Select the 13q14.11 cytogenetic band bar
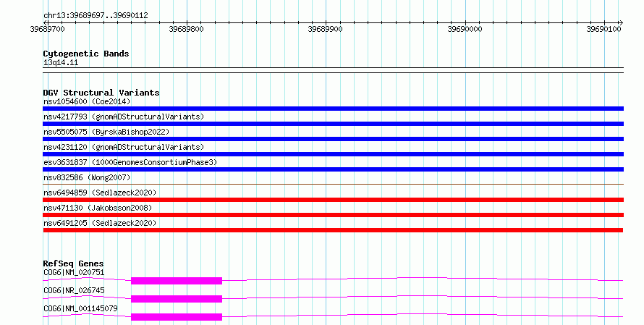The height and width of the screenshot is (325, 644). coord(333,70)
